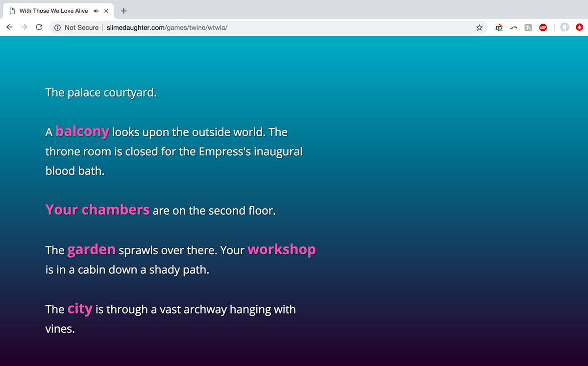Image resolution: width=588 pixels, height=366 pixels.
Task: Reload the current page
Action: point(39,27)
